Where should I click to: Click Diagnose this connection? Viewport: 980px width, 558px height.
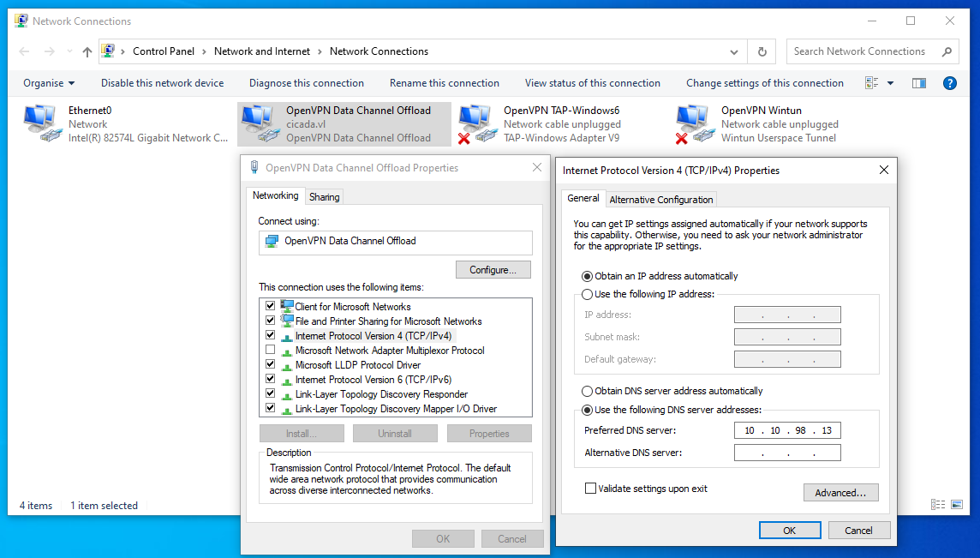[307, 83]
